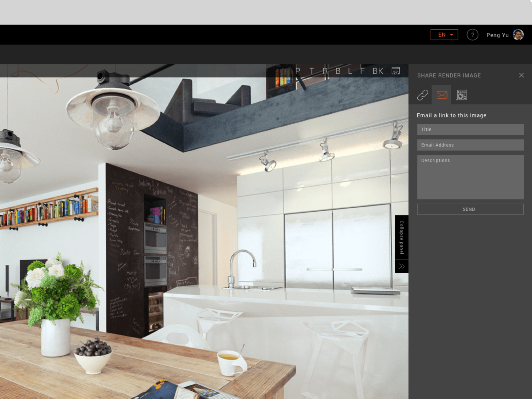This screenshot has height=399, width=532.
Task: Select the B view
Action: point(338,71)
